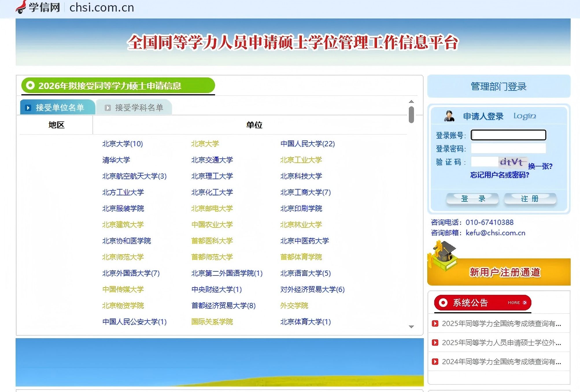Open the 管理部门登录 link
580x392 pixels.
498,86
